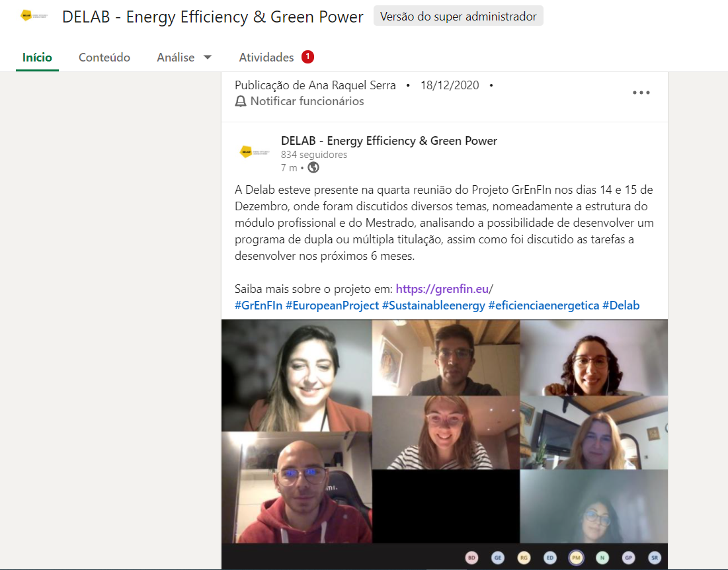The width and height of the screenshot is (728, 570).
Task: Click the GE participant avatar circle
Action: tap(498, 557)
